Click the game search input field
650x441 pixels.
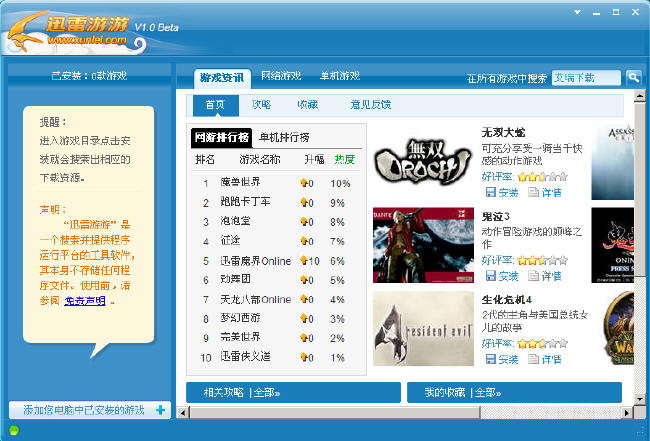point(586,78)
